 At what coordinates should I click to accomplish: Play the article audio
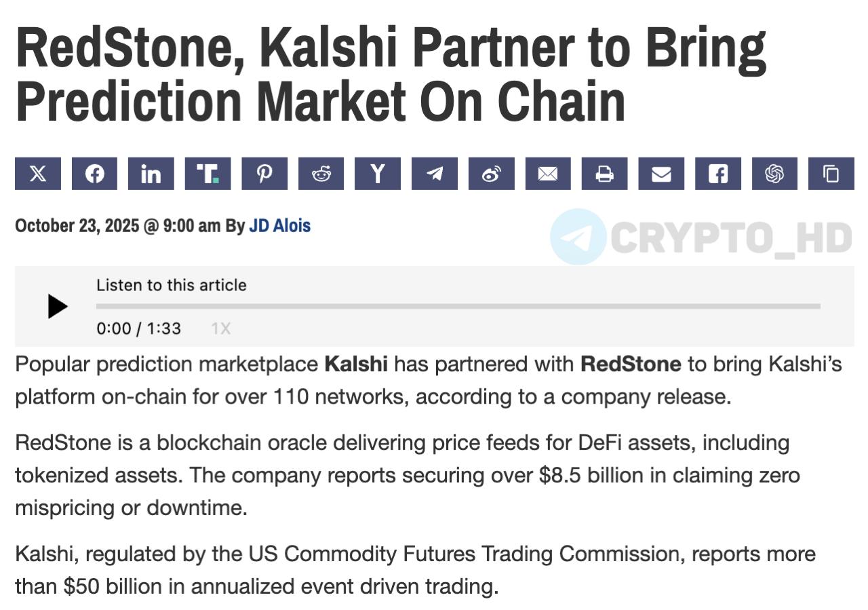point(58,307)
